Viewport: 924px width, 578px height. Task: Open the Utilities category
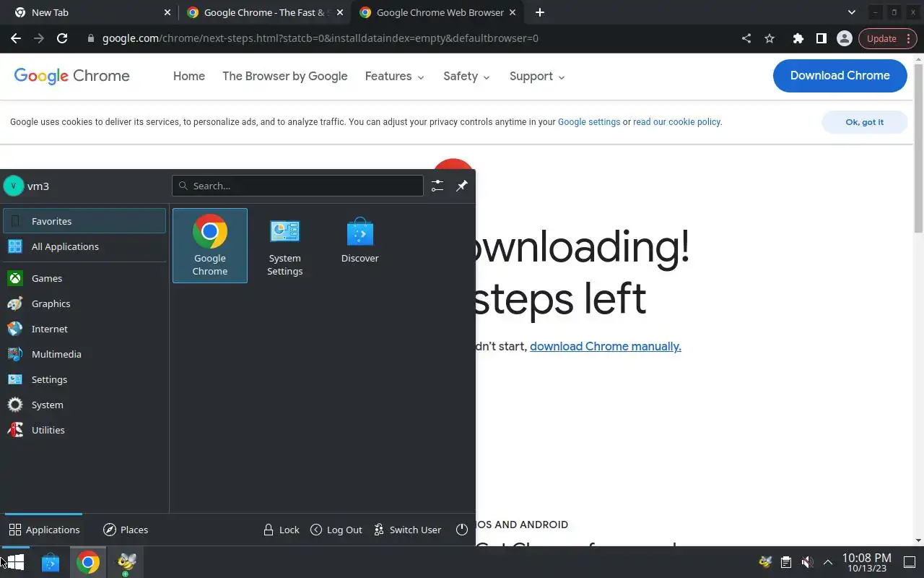point(84,430)
